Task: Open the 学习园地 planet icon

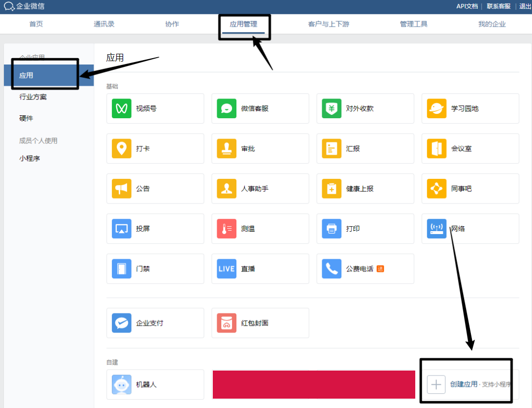Action: tap(436, 108)
